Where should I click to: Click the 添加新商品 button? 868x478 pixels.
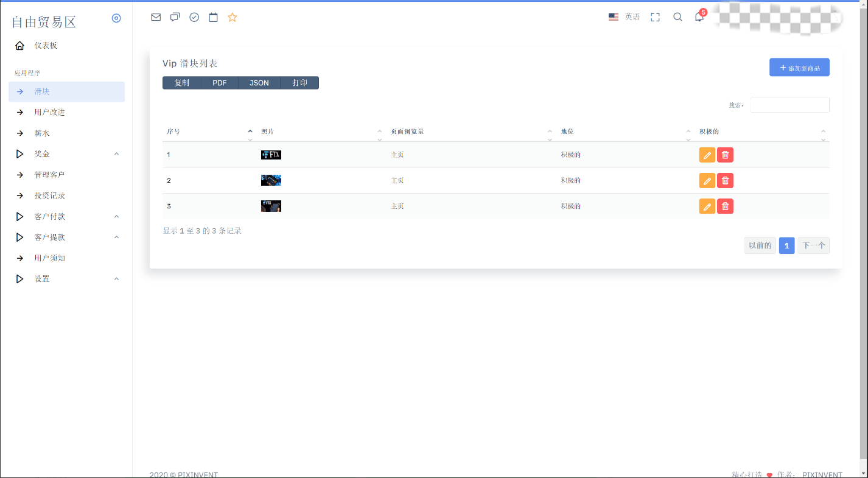(799, 68)
